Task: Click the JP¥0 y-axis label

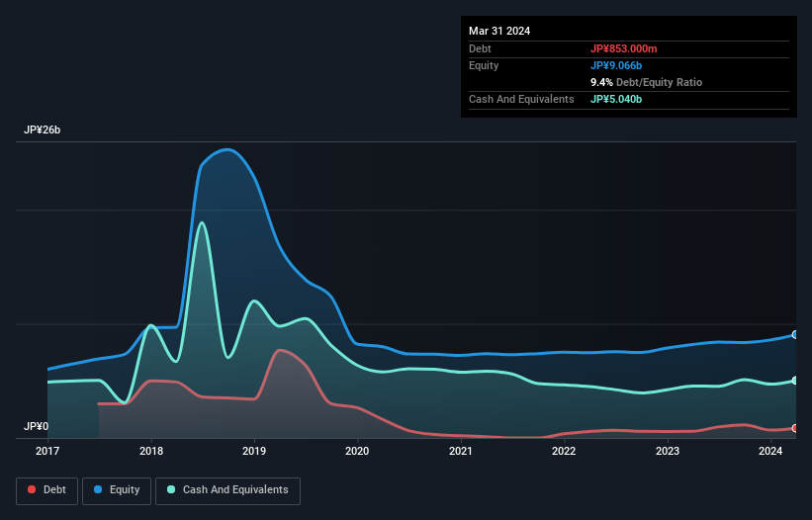Action: (x=36, y=426)
